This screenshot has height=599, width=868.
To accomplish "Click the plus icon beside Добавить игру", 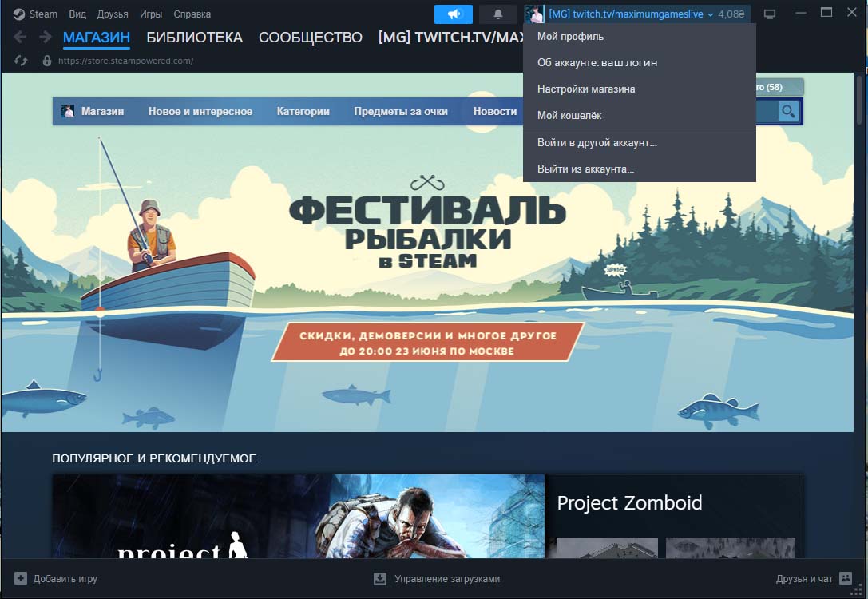I will tap(21, 578).
